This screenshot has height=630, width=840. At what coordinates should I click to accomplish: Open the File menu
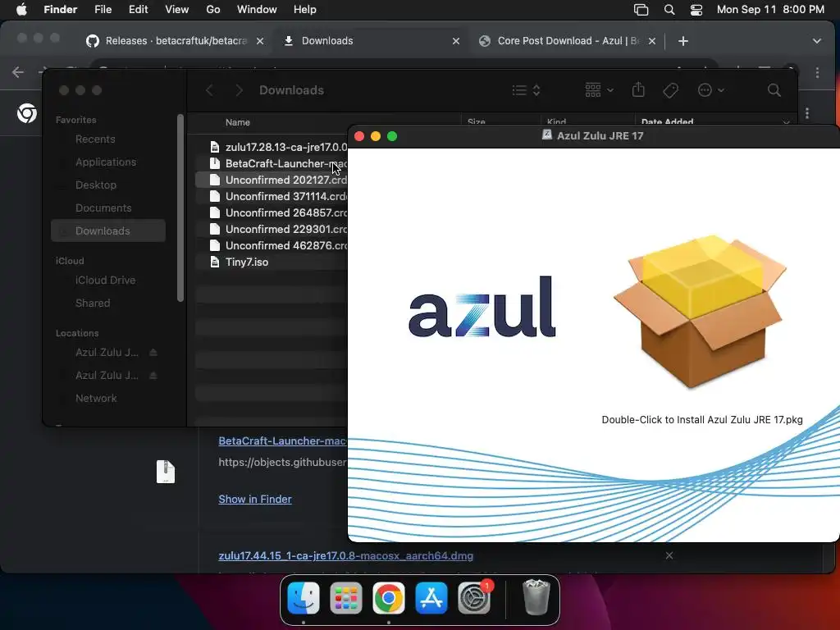tap(103, 10)
